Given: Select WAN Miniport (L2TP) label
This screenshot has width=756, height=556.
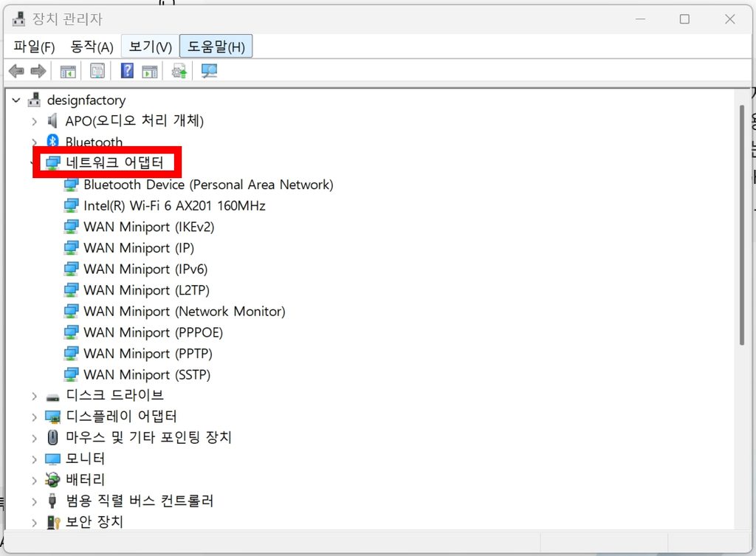Looking at the screenshot, I should (147, 290).
